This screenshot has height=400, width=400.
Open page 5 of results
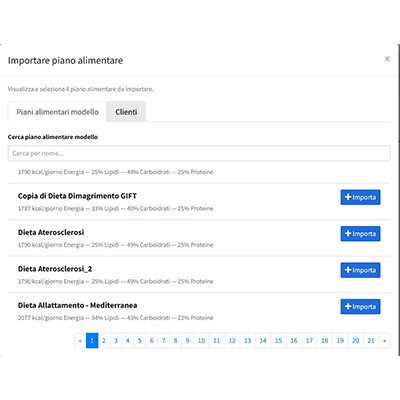point(140,341)
